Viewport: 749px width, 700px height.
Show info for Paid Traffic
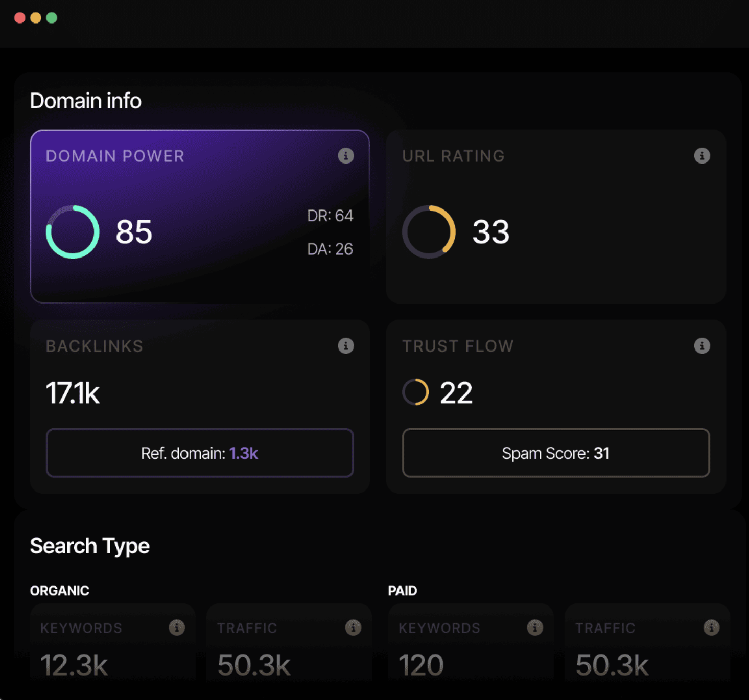click(711, 627)
